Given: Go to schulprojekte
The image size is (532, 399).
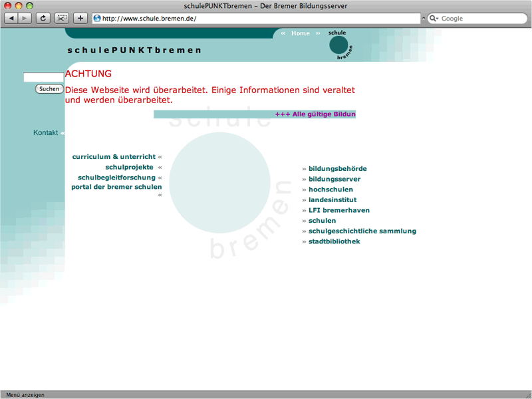Looking at the screenshot, I should click(129, 167).
